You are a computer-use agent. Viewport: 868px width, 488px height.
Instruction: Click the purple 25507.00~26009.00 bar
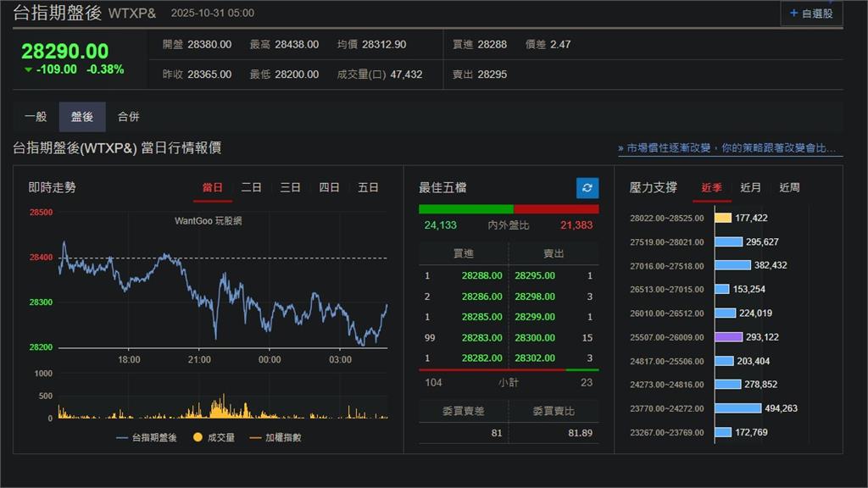tap(728, 336)
